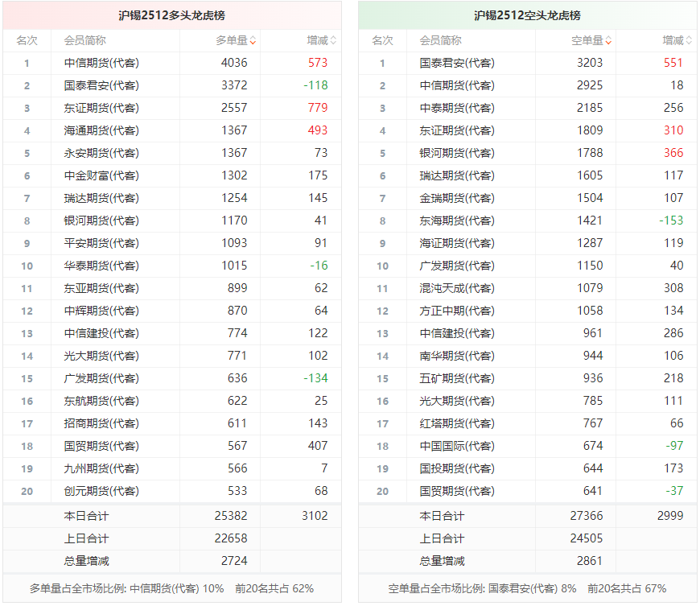
Task: Select 光大期货(代客) in the short table
Action: click(x=457, y=401)
